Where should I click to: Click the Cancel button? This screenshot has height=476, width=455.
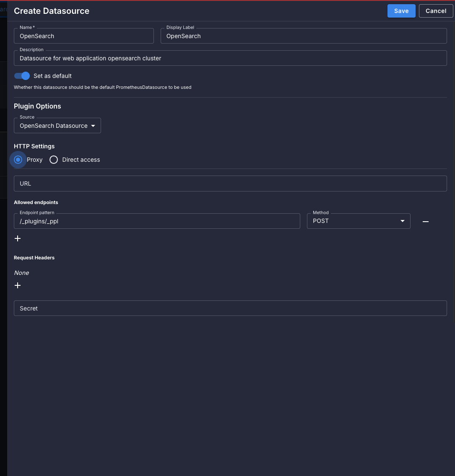pyautogui.click(x=436, y=11)
